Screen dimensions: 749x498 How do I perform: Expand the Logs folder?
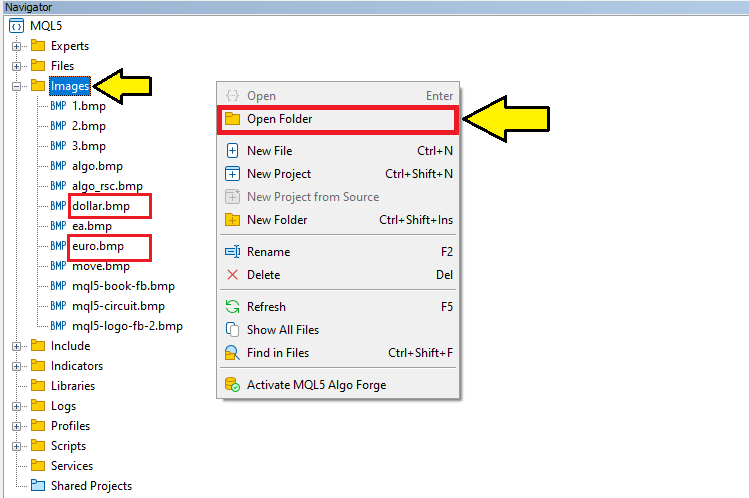[x=16, y=406]
